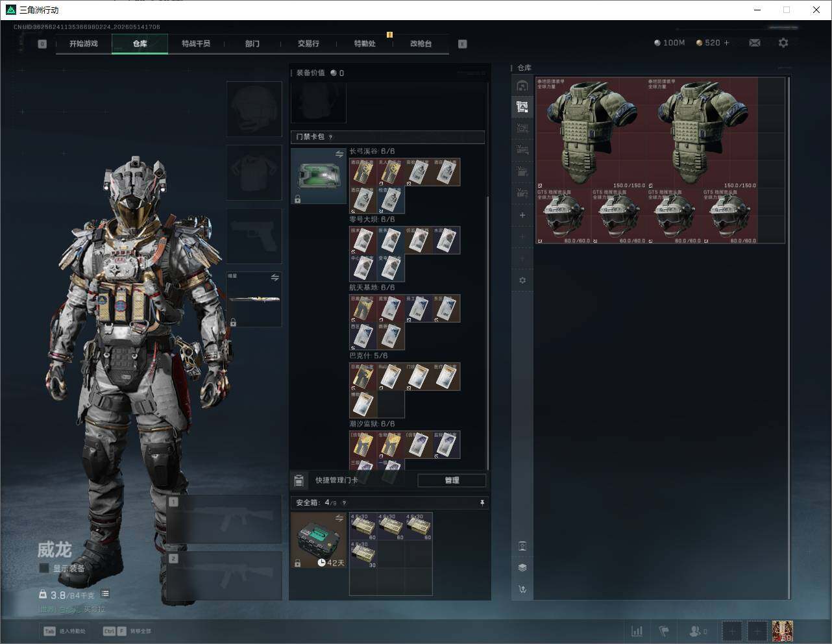Select the first GT5 helmet
This screenshot has height=644, width=832.
(x=563, y=216)
